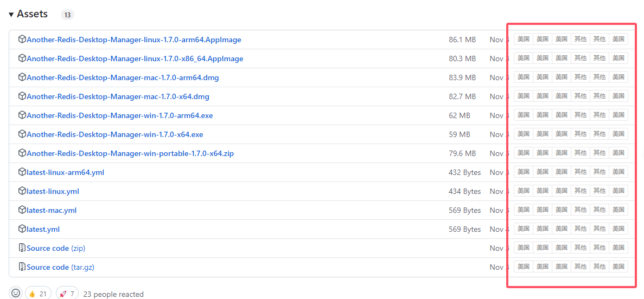This screenshot has height=299, width=644.
Task: Open the latest-linux-arm64.yml link
Action: tap(65, 172)
